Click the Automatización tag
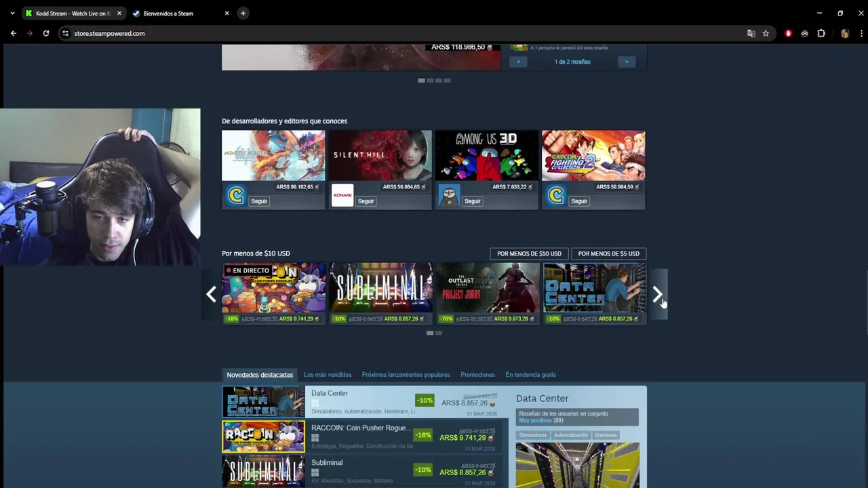Viewport: 868px width, 488px height. (x=570, y=435)
